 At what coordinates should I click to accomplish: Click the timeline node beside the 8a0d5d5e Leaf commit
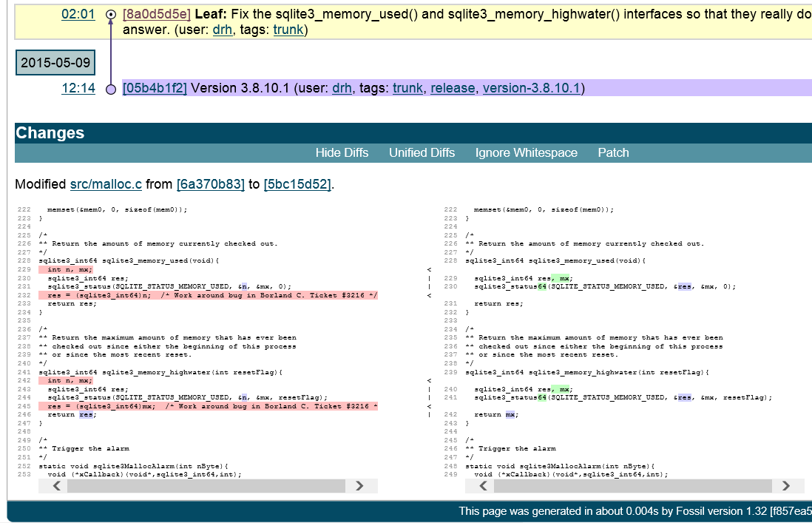point(110,13)
